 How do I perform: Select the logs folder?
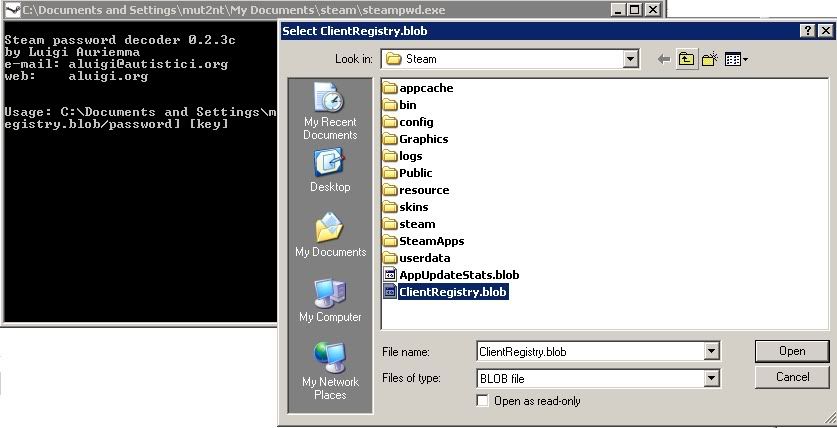click(x=403, y=156)
